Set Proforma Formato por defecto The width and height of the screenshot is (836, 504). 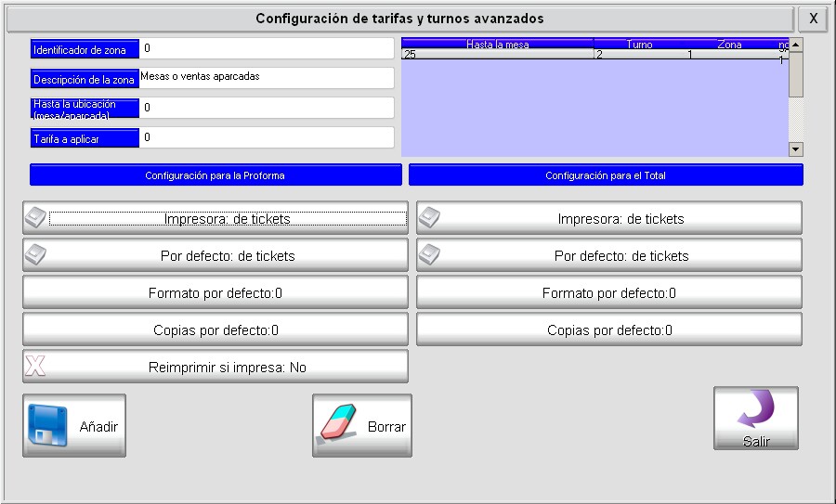(x=216, y=292)
